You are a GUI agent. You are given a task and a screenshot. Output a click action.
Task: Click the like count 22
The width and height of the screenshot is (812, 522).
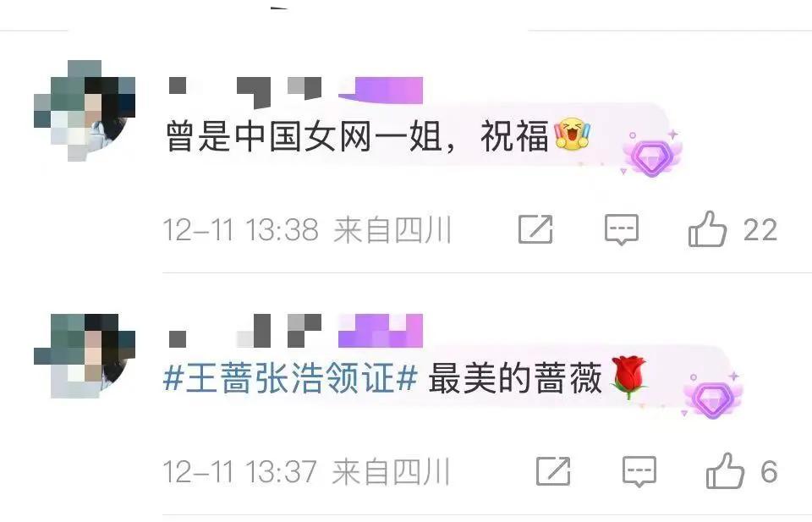point(760,229)
